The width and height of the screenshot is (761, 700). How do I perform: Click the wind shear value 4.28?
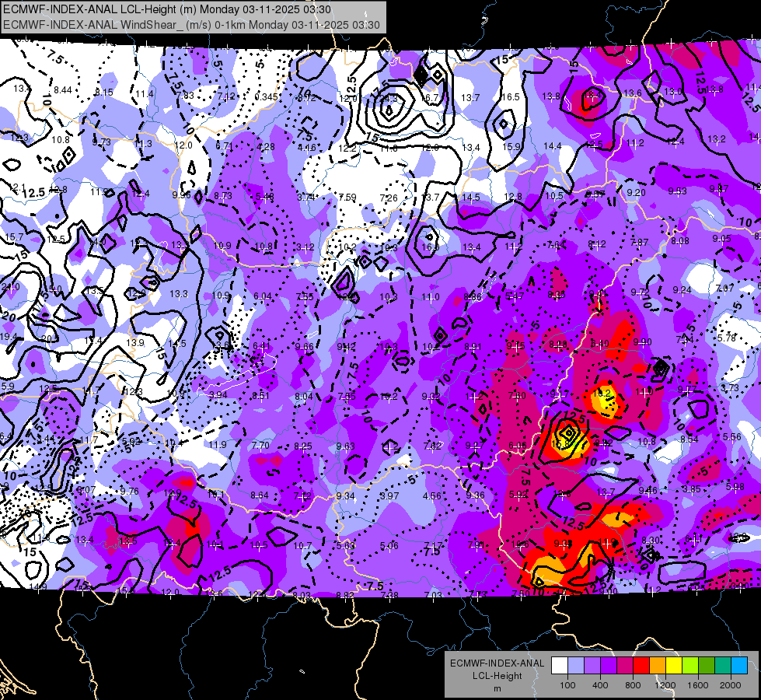point(266,147)
